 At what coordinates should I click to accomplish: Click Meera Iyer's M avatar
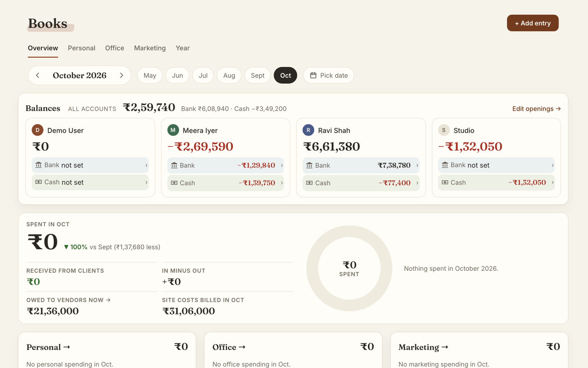(x=173, y=130)
